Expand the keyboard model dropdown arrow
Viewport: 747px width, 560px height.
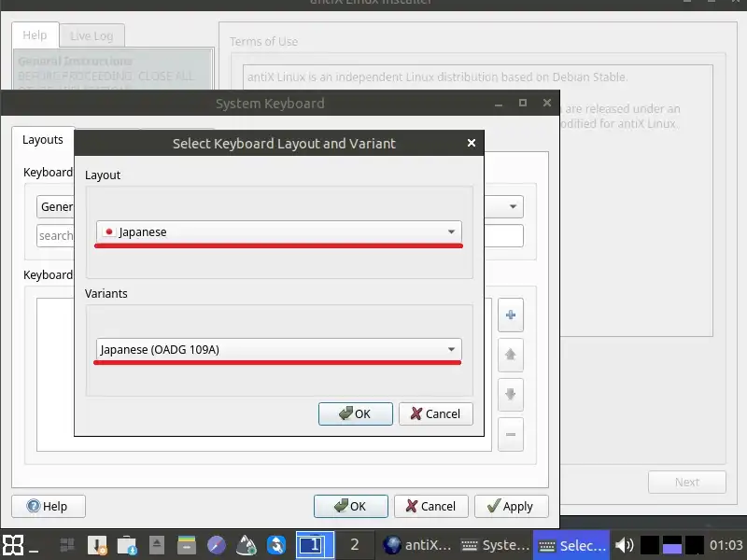(x=514, y=206)
